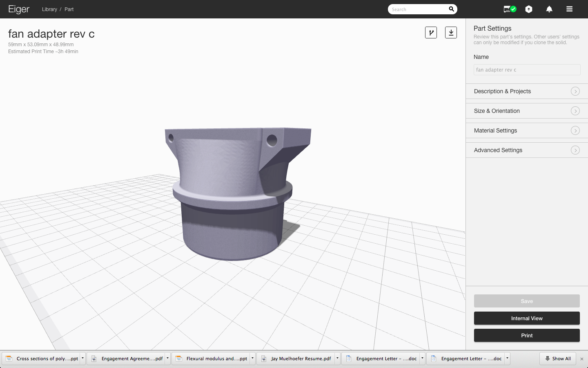Click the magnifier search icon

452,9
